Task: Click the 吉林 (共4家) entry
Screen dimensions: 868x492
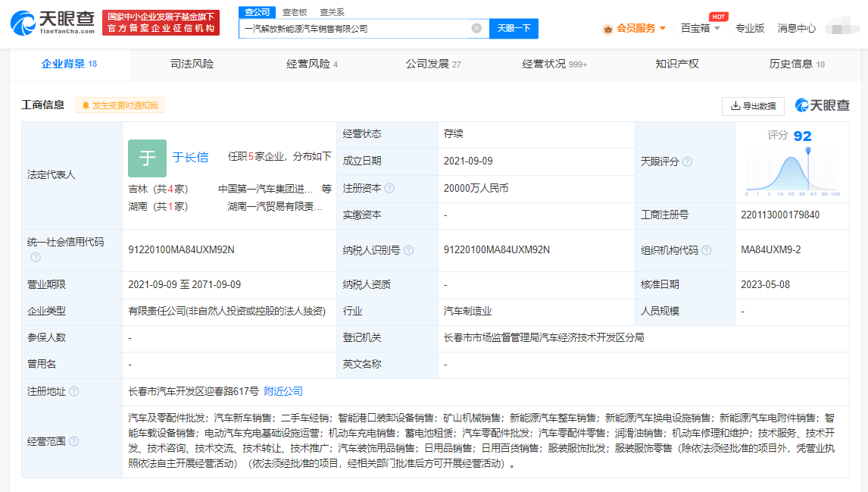Action: coord(158,190)
